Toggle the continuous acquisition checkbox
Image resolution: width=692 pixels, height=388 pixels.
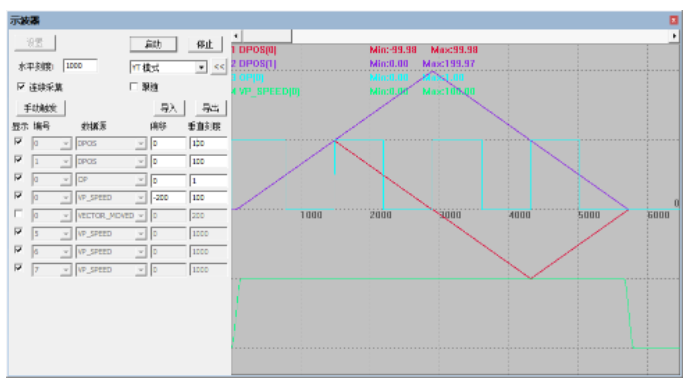[21, 86]
